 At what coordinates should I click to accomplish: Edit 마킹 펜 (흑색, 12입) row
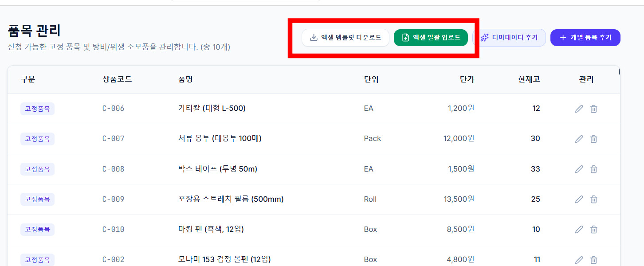tap(579, 229)
